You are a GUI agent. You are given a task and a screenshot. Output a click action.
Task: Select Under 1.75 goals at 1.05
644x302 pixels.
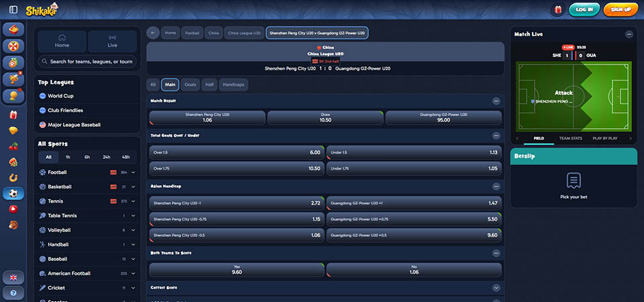click(414, 168)
